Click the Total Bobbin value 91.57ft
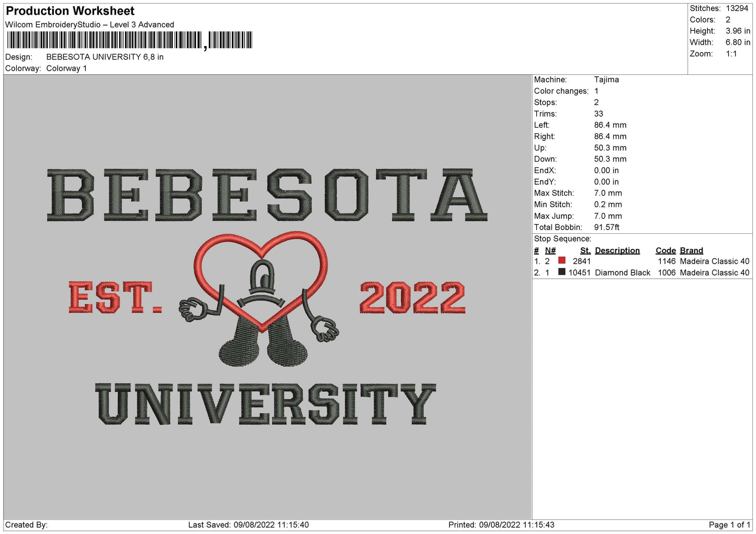 [607, 228]
